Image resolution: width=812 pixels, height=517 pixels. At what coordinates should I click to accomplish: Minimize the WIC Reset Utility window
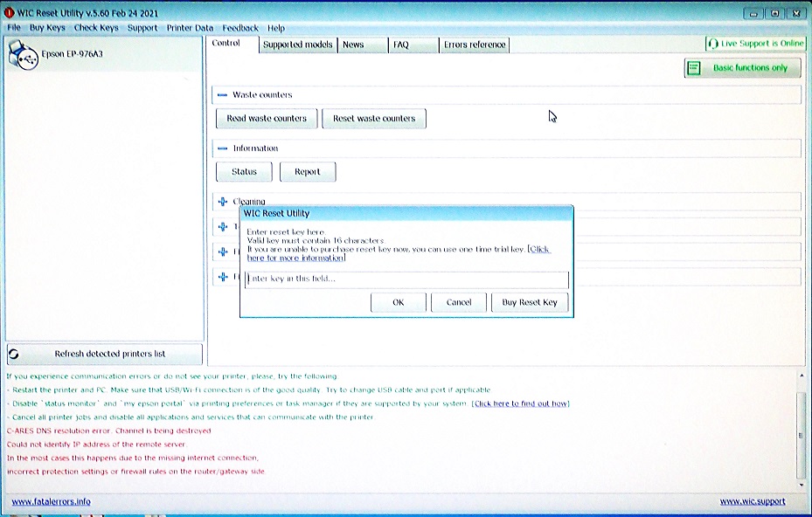pos(753,13)
